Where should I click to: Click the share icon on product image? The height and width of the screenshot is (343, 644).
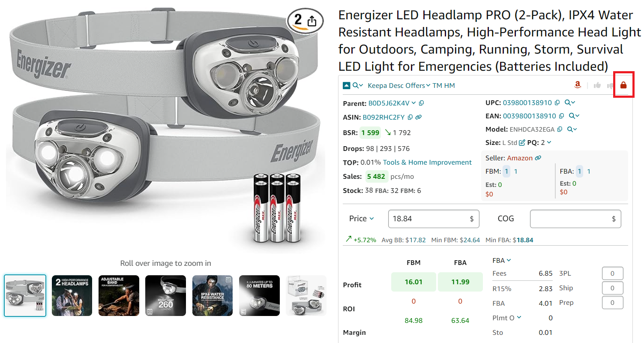[312, 21]
